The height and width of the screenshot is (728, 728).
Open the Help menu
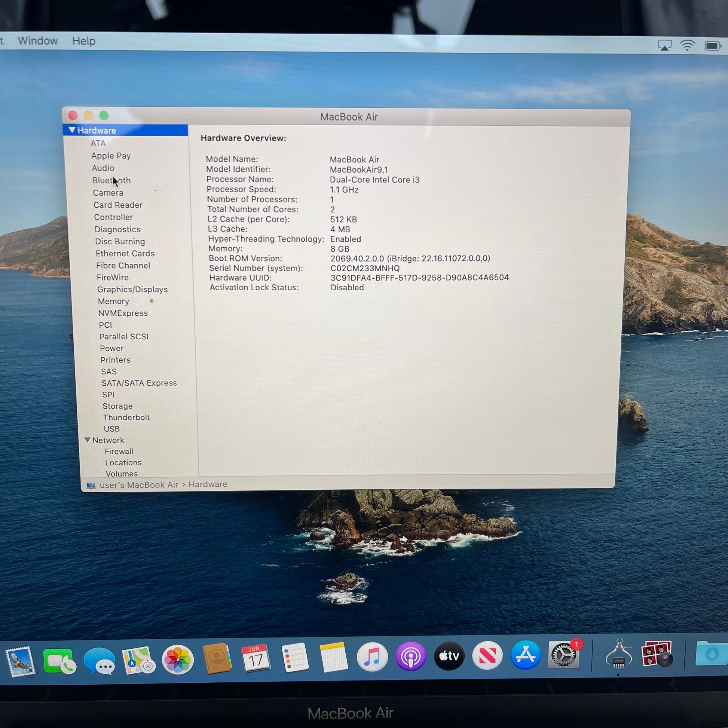coord(84,41)
